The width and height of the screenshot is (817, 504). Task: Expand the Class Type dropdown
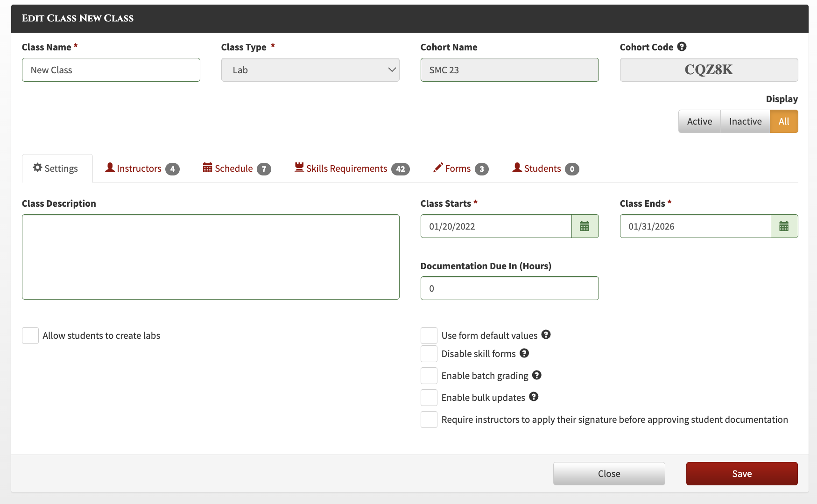(310, 70)
